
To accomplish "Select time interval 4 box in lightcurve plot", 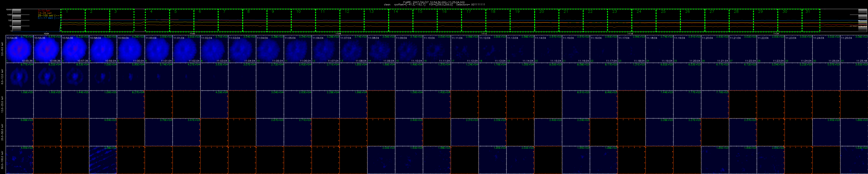I will 157,21.
